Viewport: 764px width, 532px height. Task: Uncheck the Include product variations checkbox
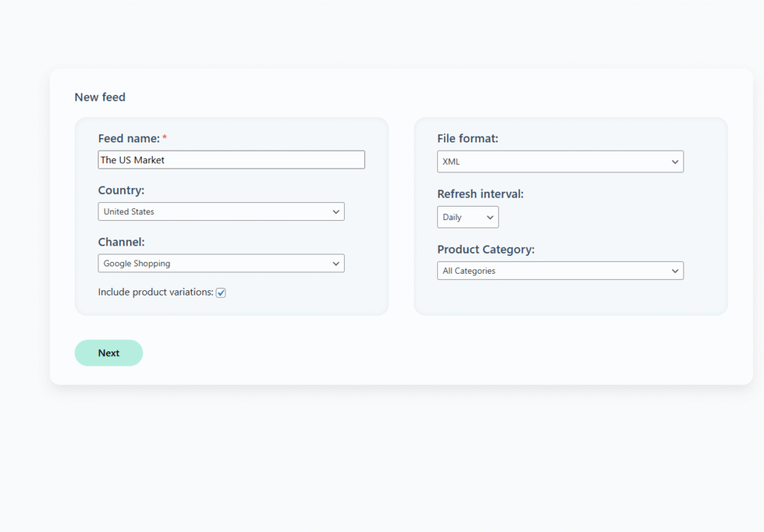pyautogui.click(x=221, y=292)
